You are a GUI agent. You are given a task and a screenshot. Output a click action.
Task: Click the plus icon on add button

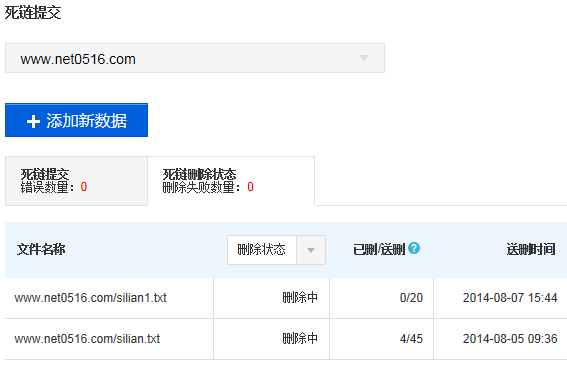point(33,121)
